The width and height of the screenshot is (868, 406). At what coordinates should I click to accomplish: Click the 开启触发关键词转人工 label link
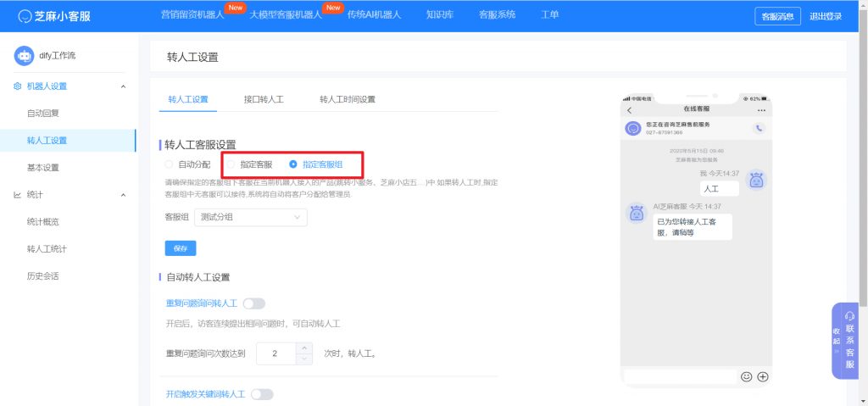[205, 394]
